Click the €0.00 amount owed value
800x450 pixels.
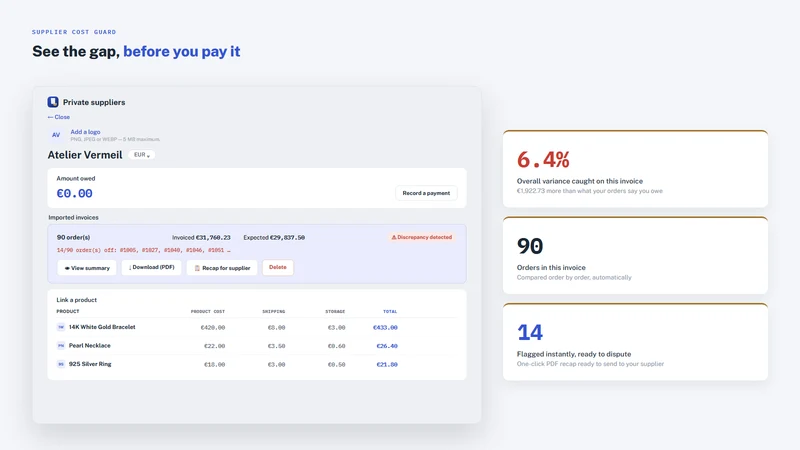click(74, 193)
